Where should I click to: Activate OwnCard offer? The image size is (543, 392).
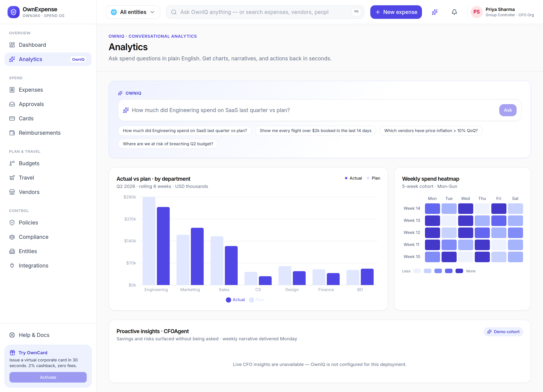point(48,377)
